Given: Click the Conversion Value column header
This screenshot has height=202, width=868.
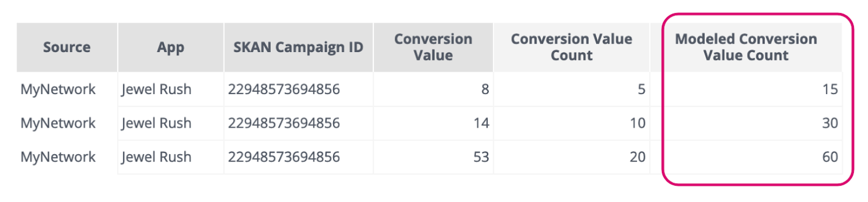Looking at the screenshot, I should click(433, 47).
